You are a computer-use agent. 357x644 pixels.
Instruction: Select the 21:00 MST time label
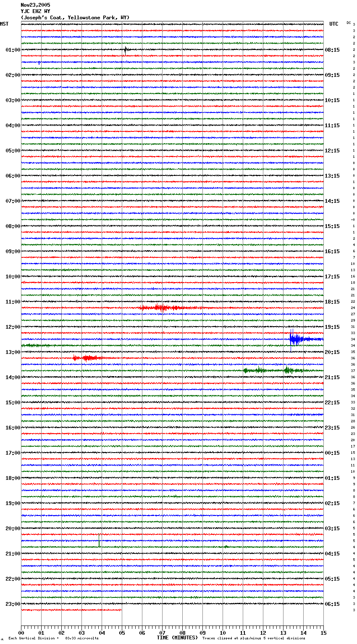(x=13, y=554)
